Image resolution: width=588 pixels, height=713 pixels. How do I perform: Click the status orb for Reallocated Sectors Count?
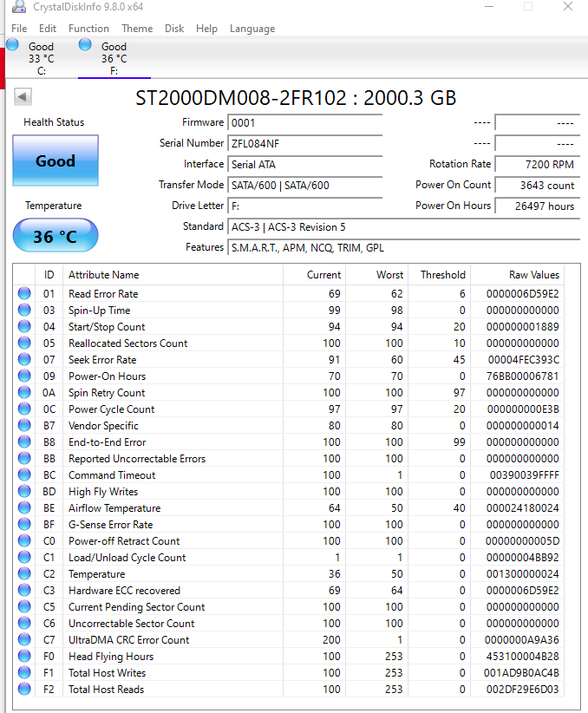coord(24,343)
